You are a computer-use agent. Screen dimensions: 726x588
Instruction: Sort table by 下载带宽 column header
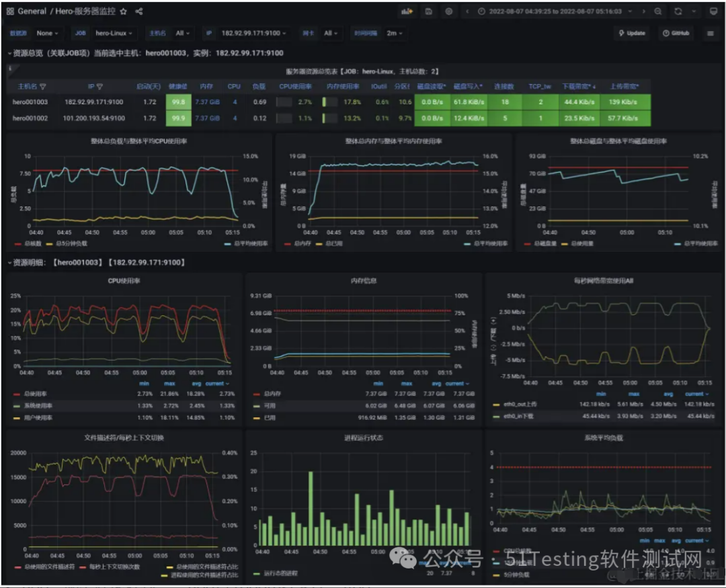pyautogui.click(x=579, y=87)
